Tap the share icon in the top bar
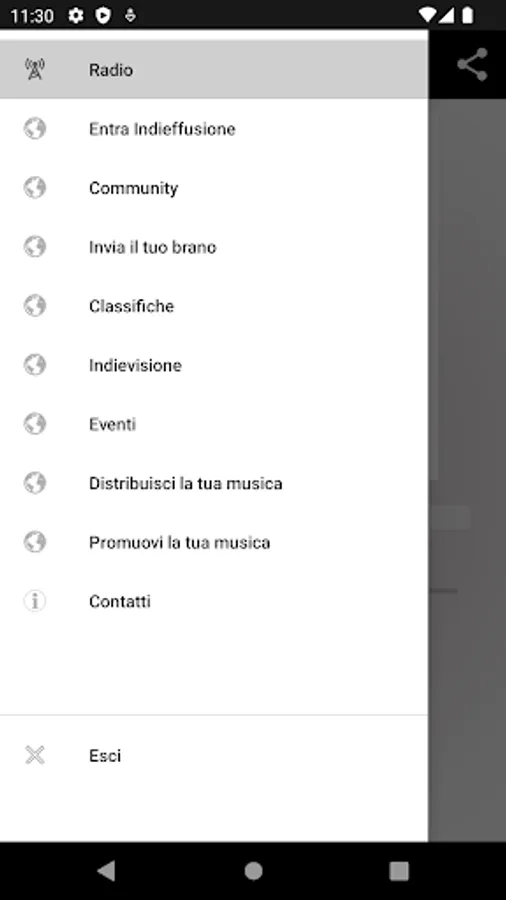506x900 pixels. point(472,64)
